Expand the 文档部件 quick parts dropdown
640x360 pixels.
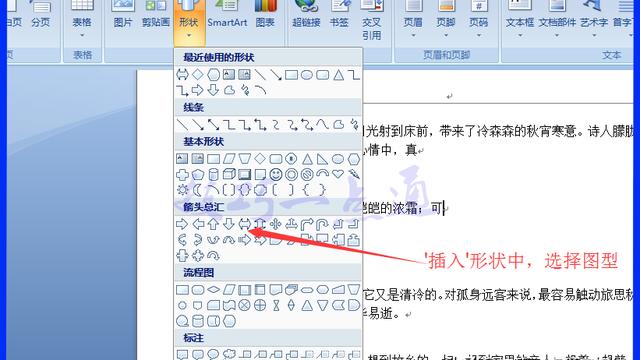(557, 20)
